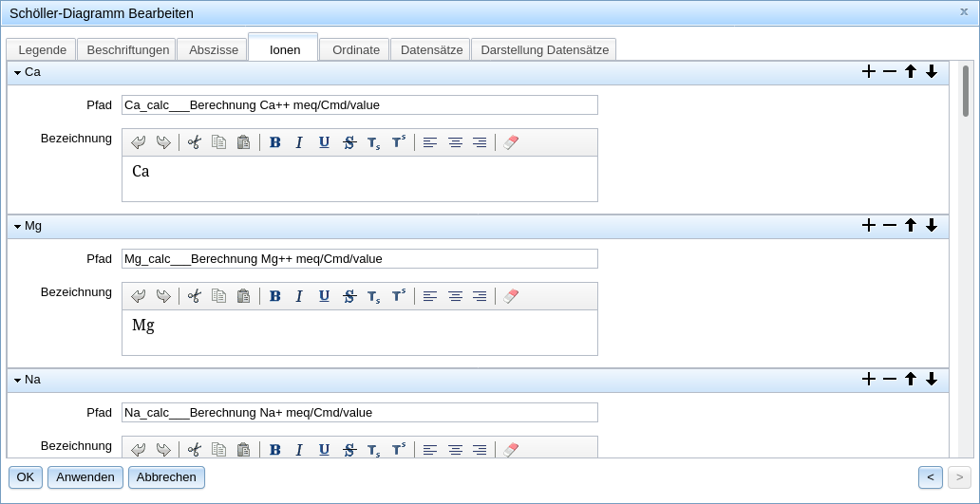Toggle Bold in the Mg Bezeichnung editor
This screenshot has width=980, height=504.
[275, 296]
